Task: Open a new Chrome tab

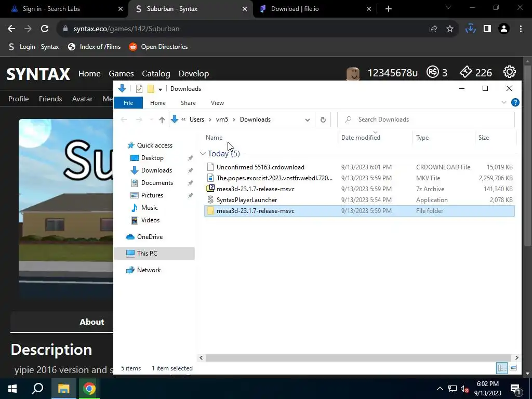Action: click(x=389, y=9)
